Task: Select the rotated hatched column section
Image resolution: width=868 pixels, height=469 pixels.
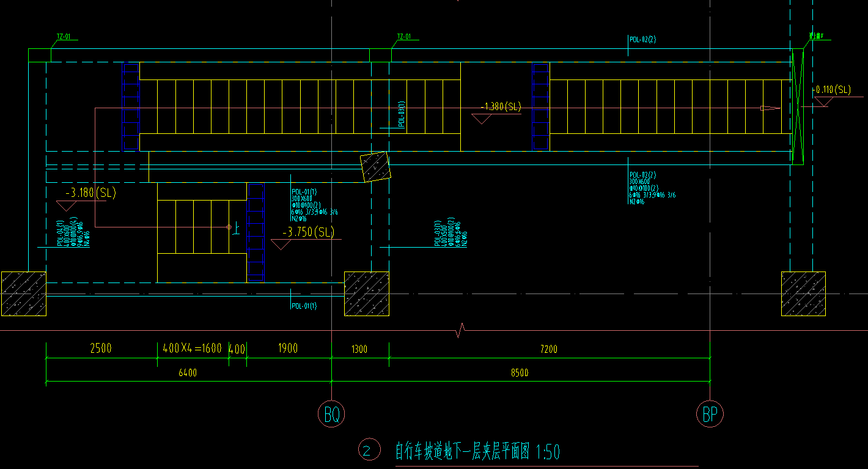Action: tap(375, 167)
